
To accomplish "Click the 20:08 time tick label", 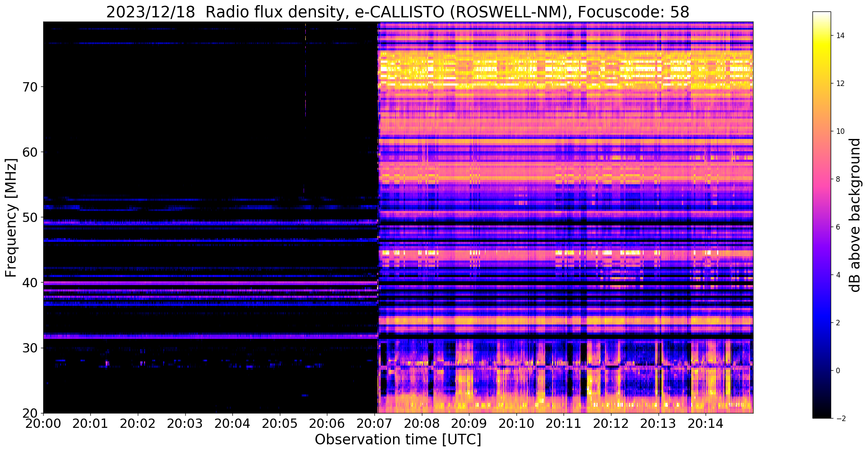I will (421, 423).
